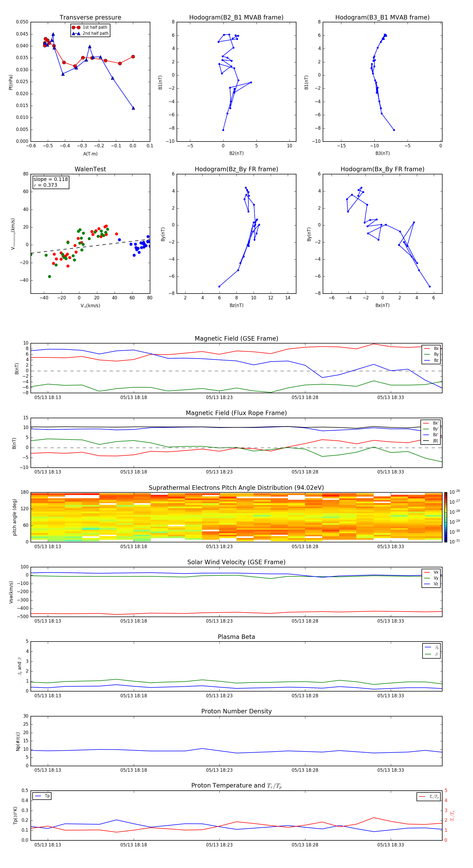Screen dimensions: 473x868
Task: Click the "B2(nT)" x-axis label
Action: pyautogui.click(x=236, y=153)
